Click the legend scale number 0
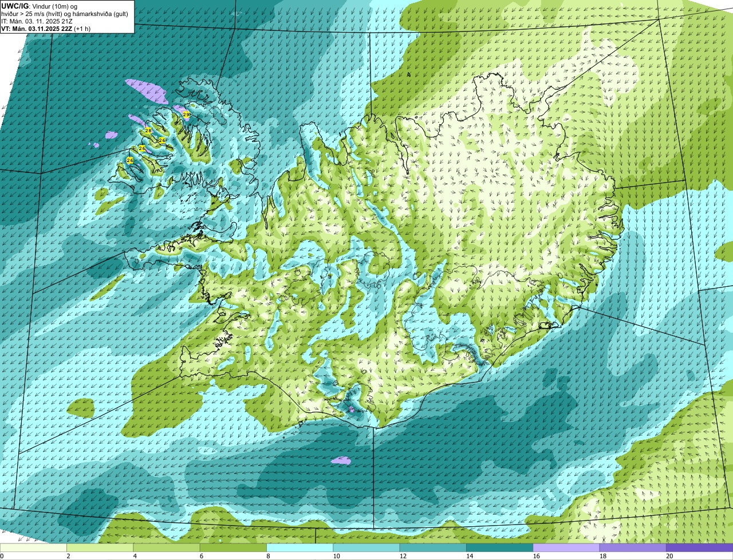 pyautogui.click(x=2, y=556)
